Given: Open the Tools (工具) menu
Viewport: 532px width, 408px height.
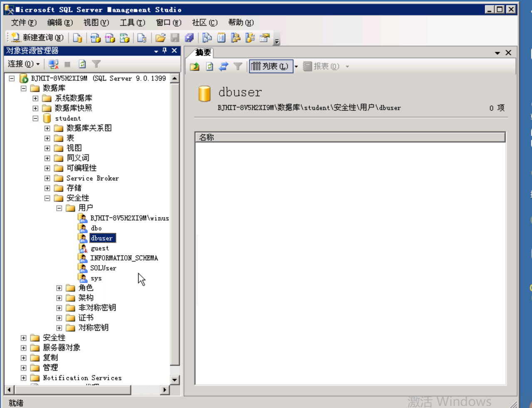Looking at the screenshot, I should point(132,22).
